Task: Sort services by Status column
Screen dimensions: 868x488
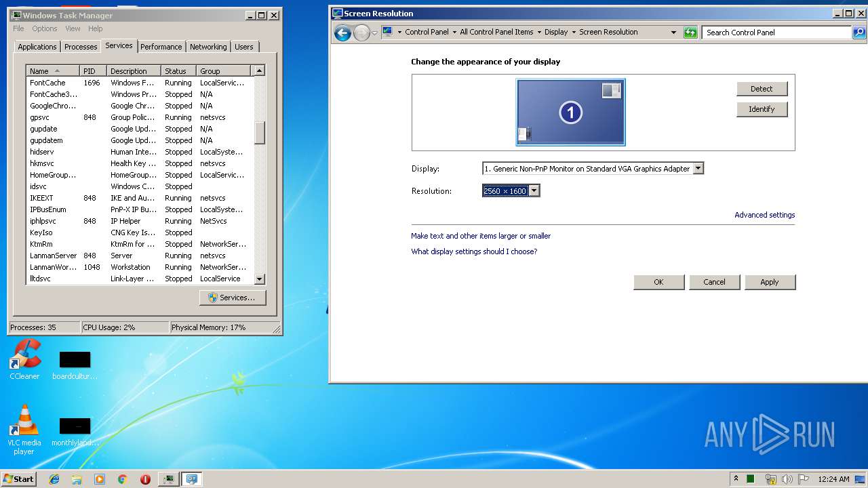Action: tap(179, 71)
